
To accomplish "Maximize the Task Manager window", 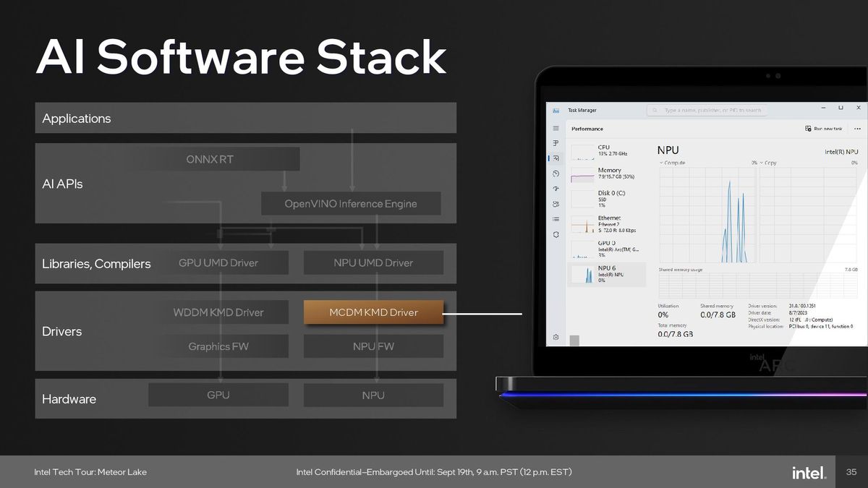I will click(x=841, y=108).
